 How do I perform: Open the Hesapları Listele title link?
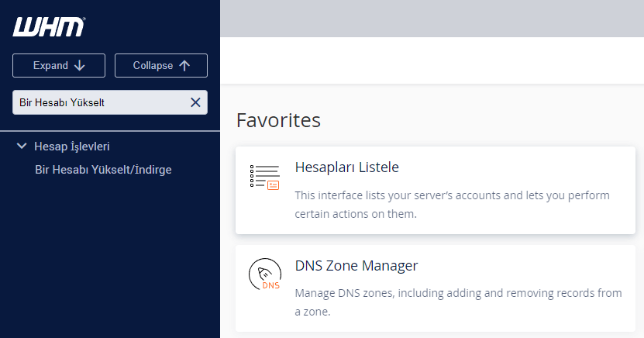click(x=346, y=167)
